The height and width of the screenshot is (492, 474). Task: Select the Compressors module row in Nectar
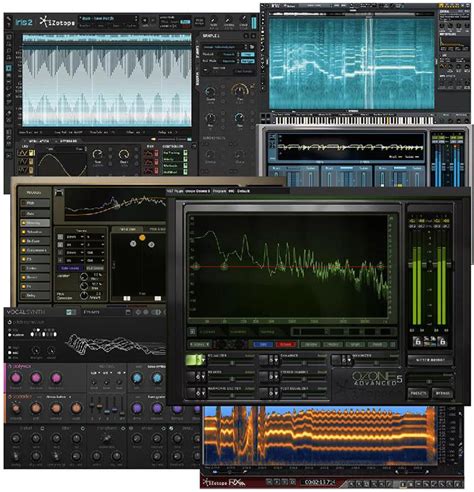coord(35,250)
